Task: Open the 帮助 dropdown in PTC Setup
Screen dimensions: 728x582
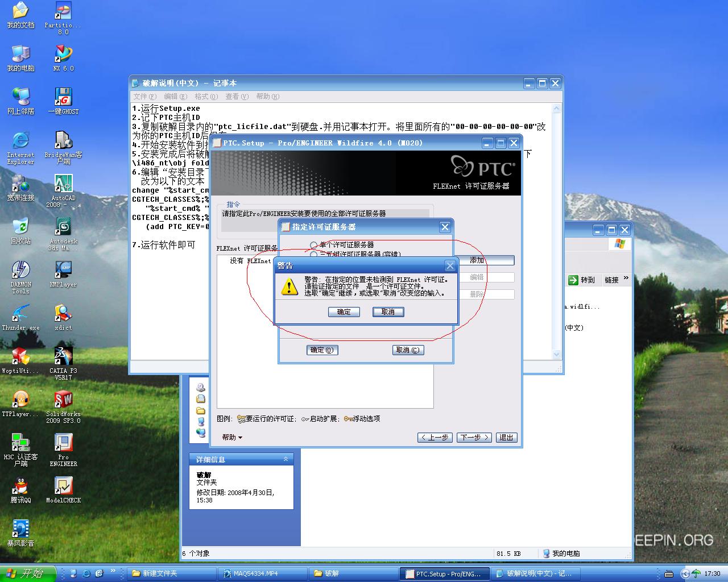Action: (232, 437)
